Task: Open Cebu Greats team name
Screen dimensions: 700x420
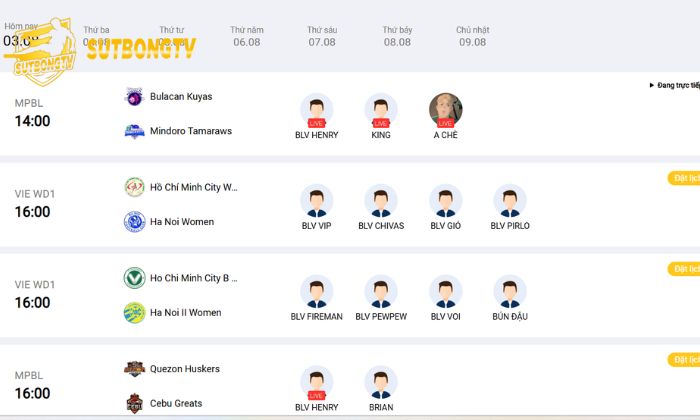Action: 176,403
